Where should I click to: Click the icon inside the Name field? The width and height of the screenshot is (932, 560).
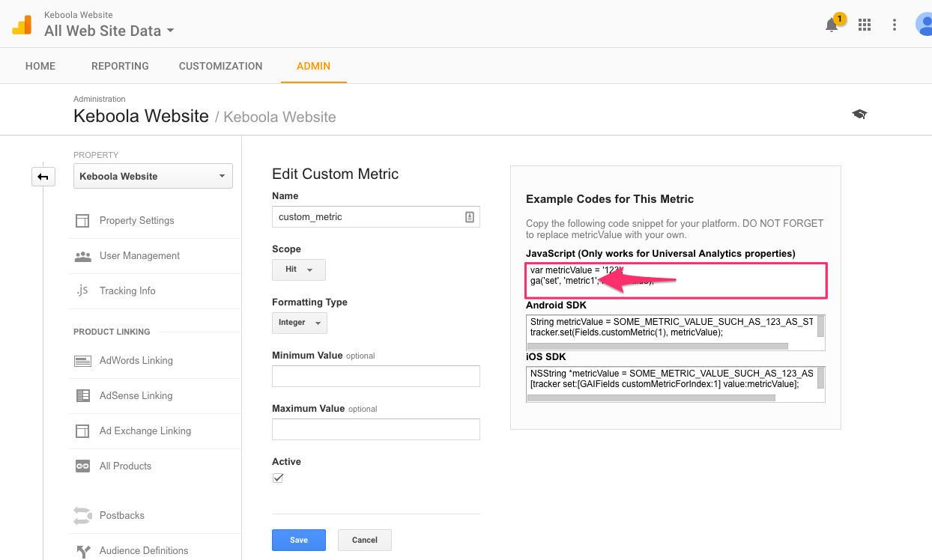tap(470, 217)
